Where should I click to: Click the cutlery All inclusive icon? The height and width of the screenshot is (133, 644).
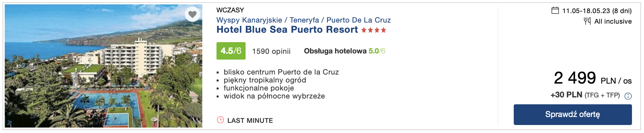pos(587,21)
